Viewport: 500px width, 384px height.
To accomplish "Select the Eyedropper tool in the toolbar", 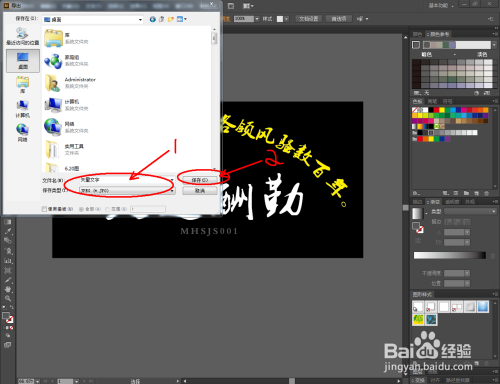I will coord(8,231).
